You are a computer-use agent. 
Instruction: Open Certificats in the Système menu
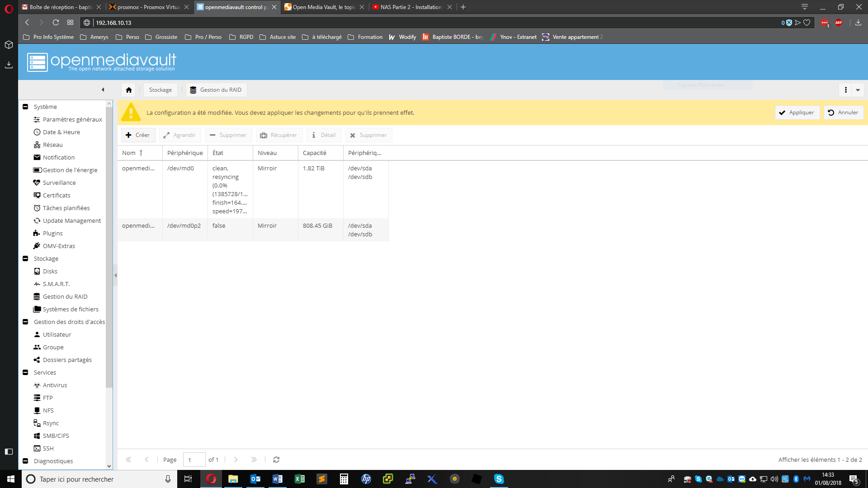tap(57, 195)
